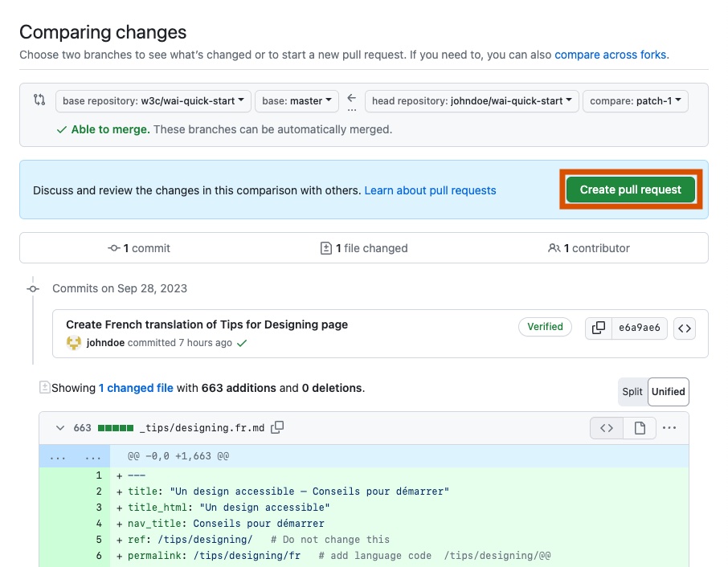This screenshot has width=728, height=567.
Task: Keep diff view on Unified
Action: 668,391
